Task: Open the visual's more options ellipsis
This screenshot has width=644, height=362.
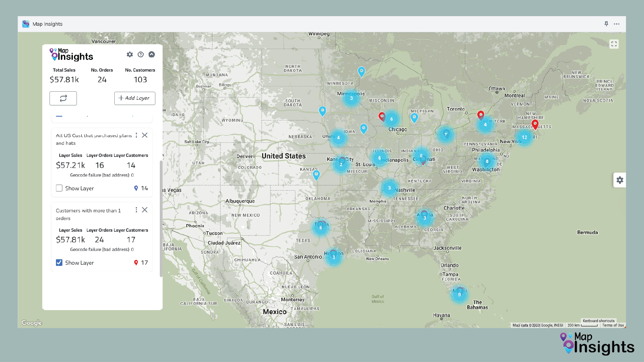Action: click(x=617, y=24)
